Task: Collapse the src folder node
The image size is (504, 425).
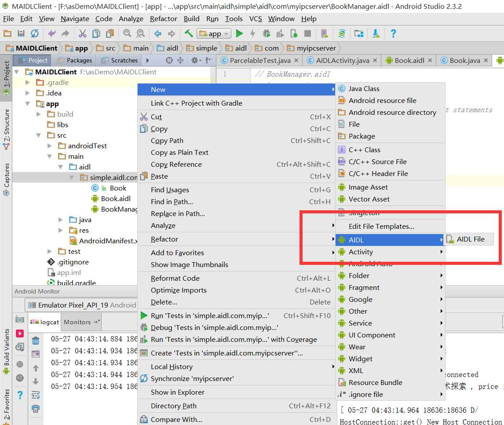Action: coord(39,136)
